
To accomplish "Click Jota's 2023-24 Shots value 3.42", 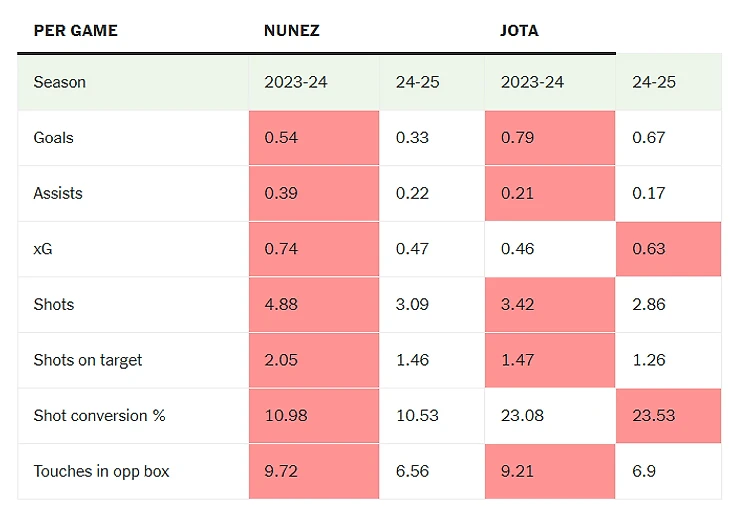I will pos(517,304).
